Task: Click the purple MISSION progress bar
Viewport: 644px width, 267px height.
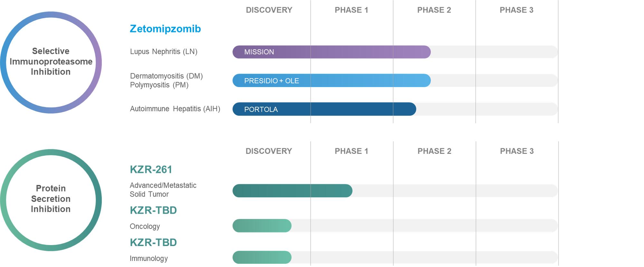Action: pos(331,52)
